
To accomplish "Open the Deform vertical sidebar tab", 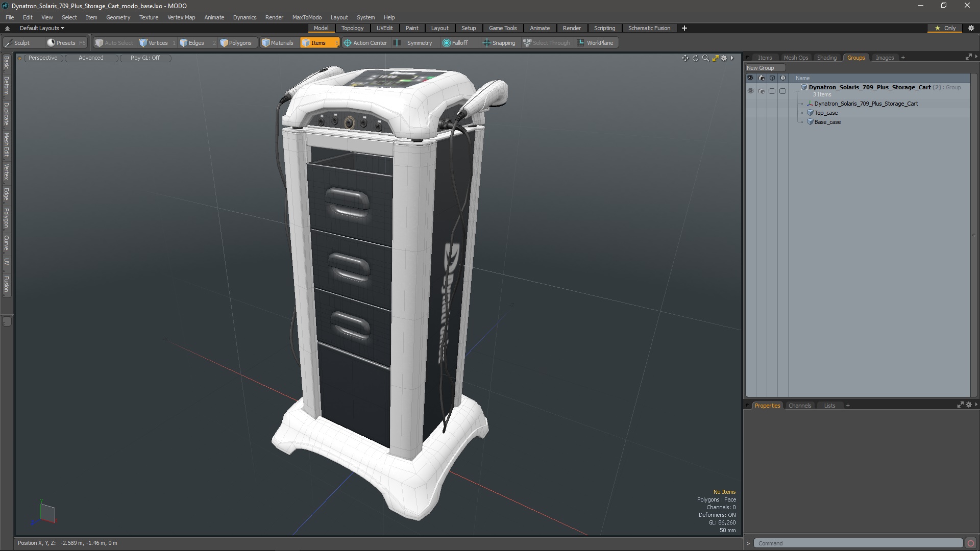I will click(x=7, y=86).
